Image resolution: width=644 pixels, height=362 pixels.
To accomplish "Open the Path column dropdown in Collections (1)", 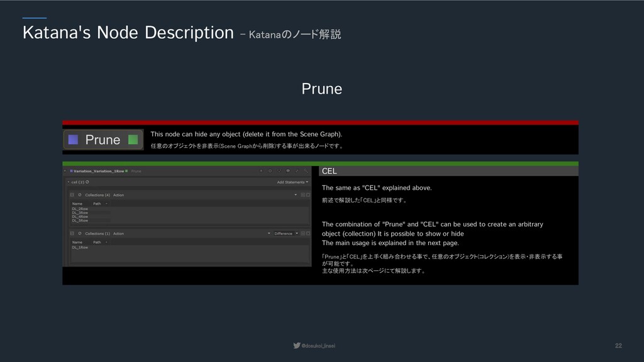I will tap(106, 243).
